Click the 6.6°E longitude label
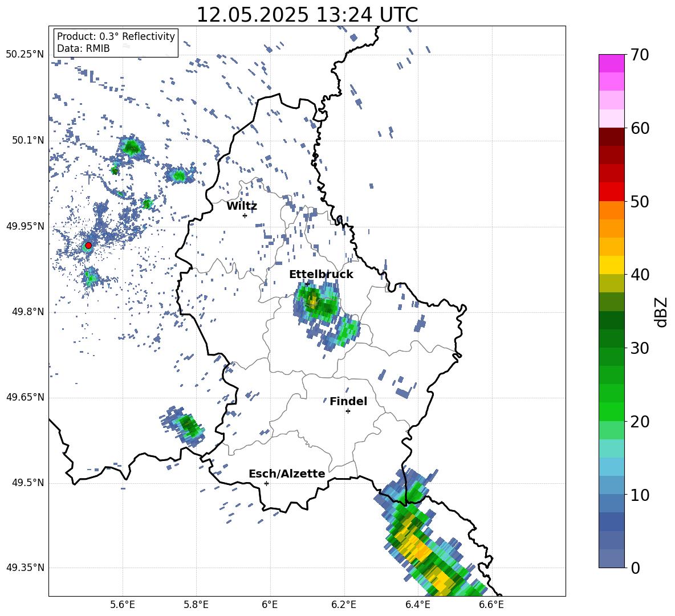 [491, 605]
